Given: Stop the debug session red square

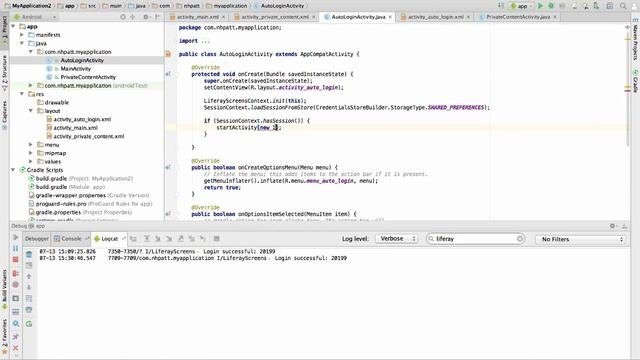Looking at the screenshot, I should point(16,260).
